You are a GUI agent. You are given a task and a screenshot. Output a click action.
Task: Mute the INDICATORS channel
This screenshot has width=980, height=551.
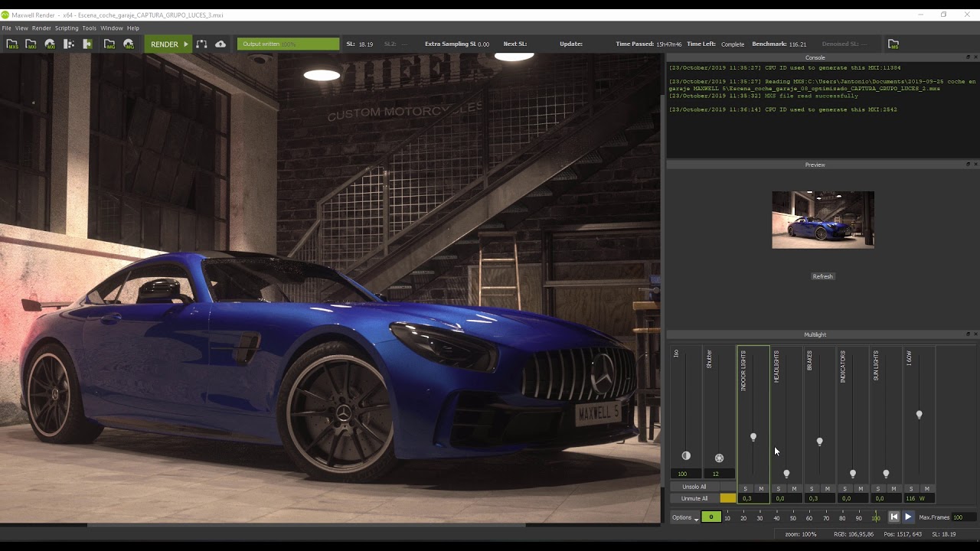861,489
